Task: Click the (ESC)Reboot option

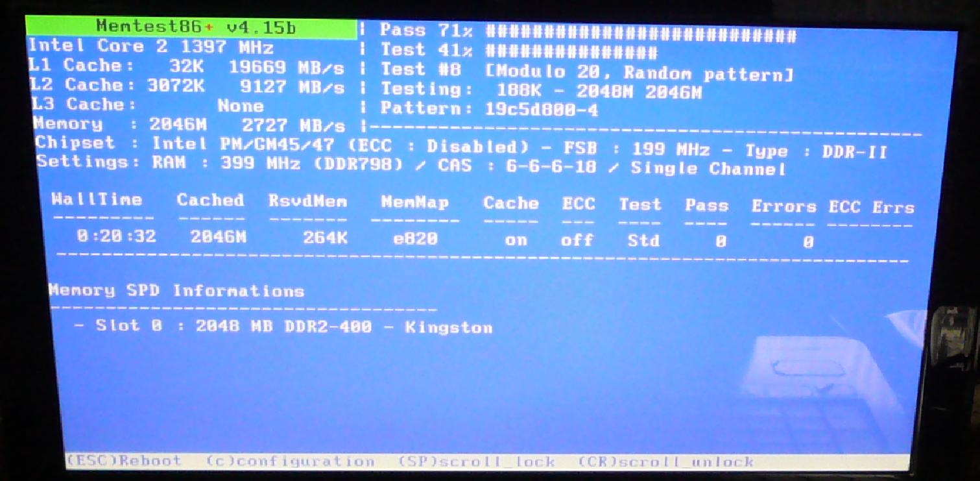Action: pyautogui.click(x=124, y=461)
